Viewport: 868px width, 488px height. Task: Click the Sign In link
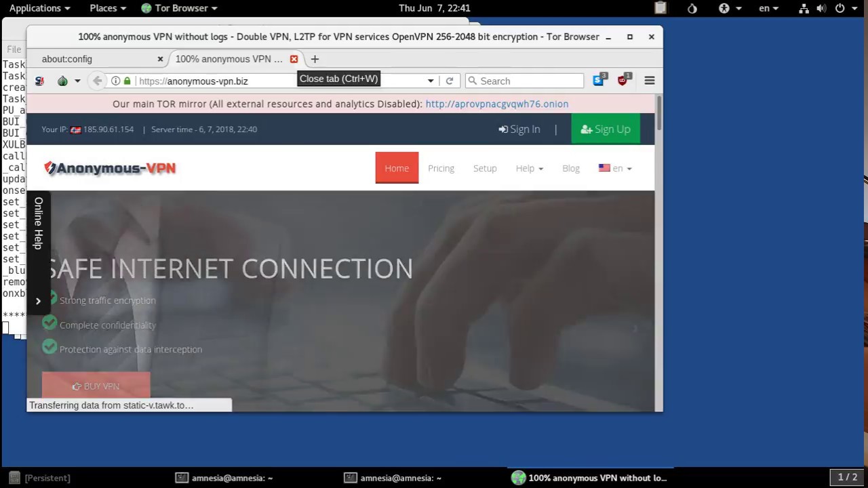point(519,129)
